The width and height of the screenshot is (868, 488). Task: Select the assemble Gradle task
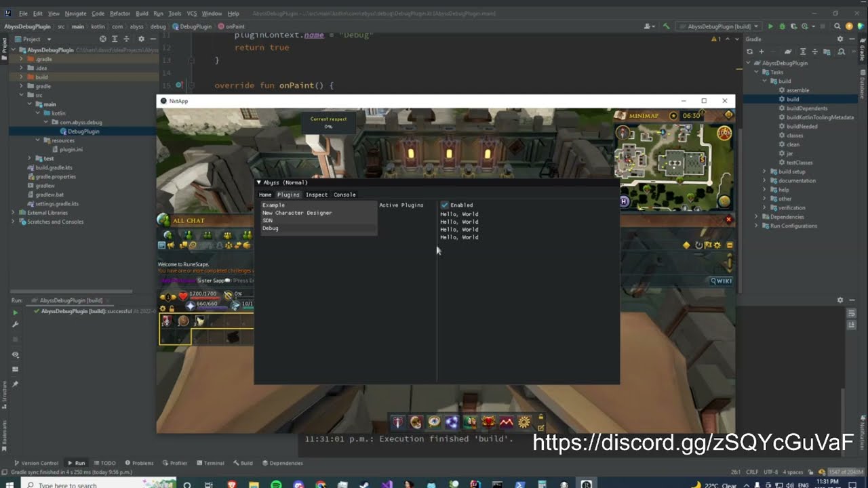pyautogui.click(x=797, y=90)
